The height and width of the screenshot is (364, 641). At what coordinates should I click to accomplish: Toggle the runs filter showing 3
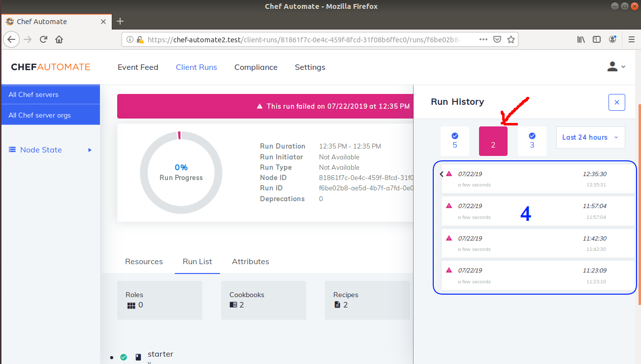pyautogui.click(x=532, y=141)
